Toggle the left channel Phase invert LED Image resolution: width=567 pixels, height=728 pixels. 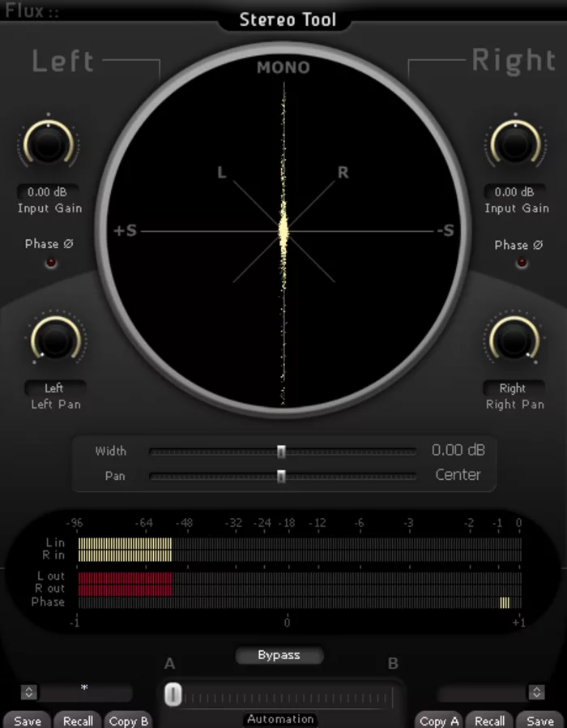point(51,263)
